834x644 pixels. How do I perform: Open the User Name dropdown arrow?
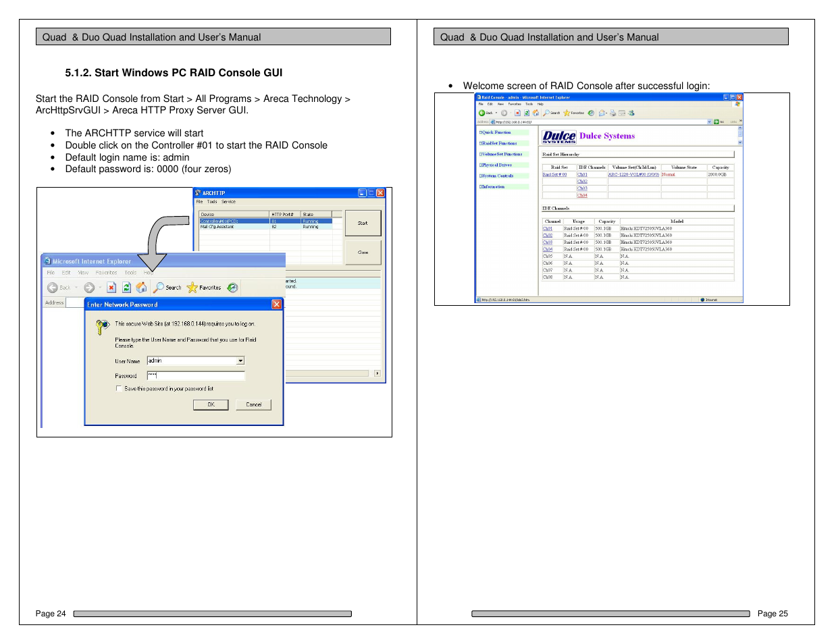[x=240, y=361]
